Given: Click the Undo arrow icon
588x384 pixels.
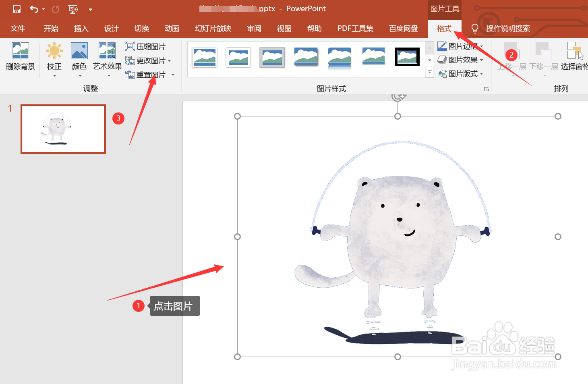Looking at the screenshot, I should (x=34, y=9).
